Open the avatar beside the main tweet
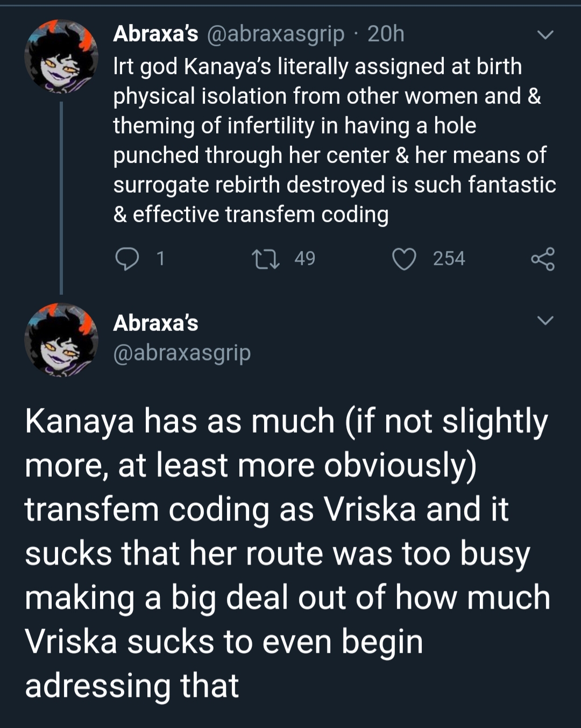The image size is (581, 728). pyautogui.click(x=61, y=340)
